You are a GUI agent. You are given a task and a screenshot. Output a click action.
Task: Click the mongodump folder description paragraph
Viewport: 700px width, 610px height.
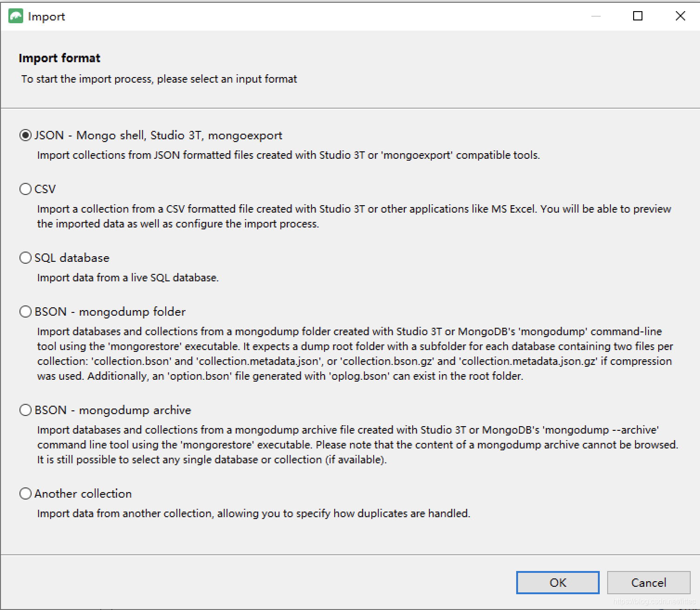point(355,354)
